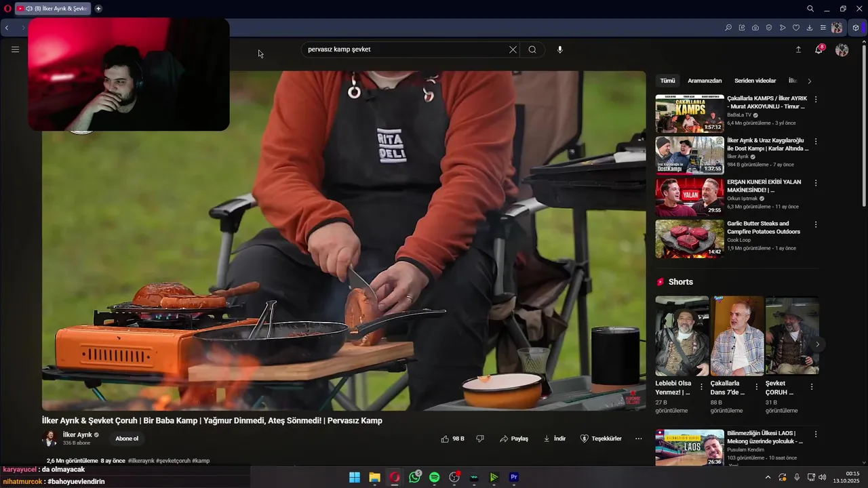Click the İndir download button

click(x=555, y=439)
